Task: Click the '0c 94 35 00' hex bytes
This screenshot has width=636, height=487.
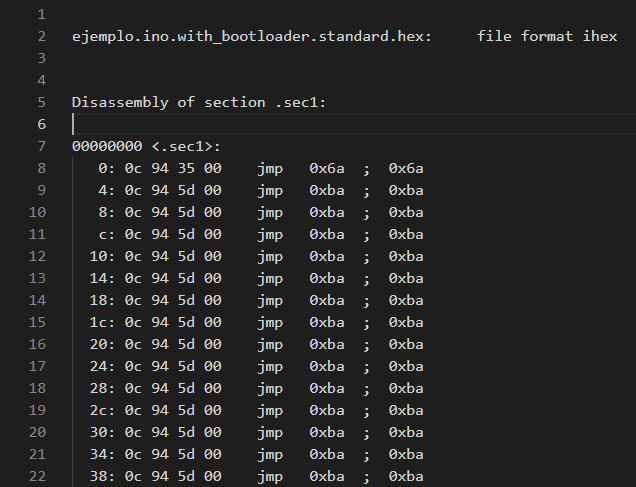Action: [172, 168]
